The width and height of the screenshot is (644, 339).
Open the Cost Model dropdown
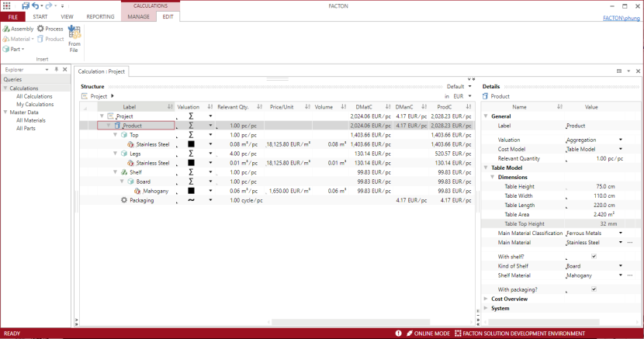621,149
